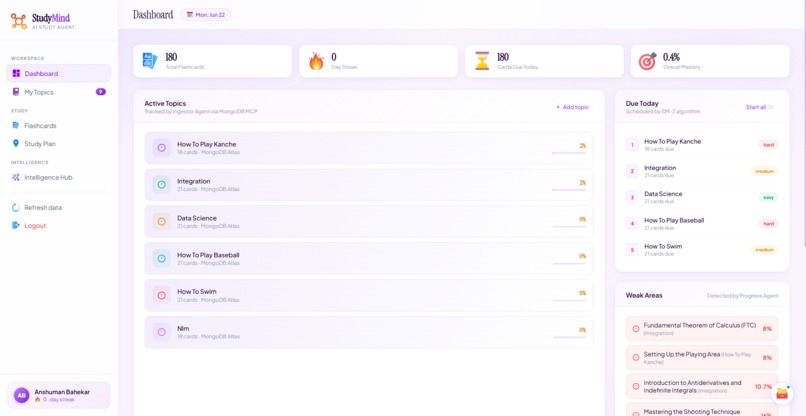Click the floating toolbox icon button

[782, 393]
